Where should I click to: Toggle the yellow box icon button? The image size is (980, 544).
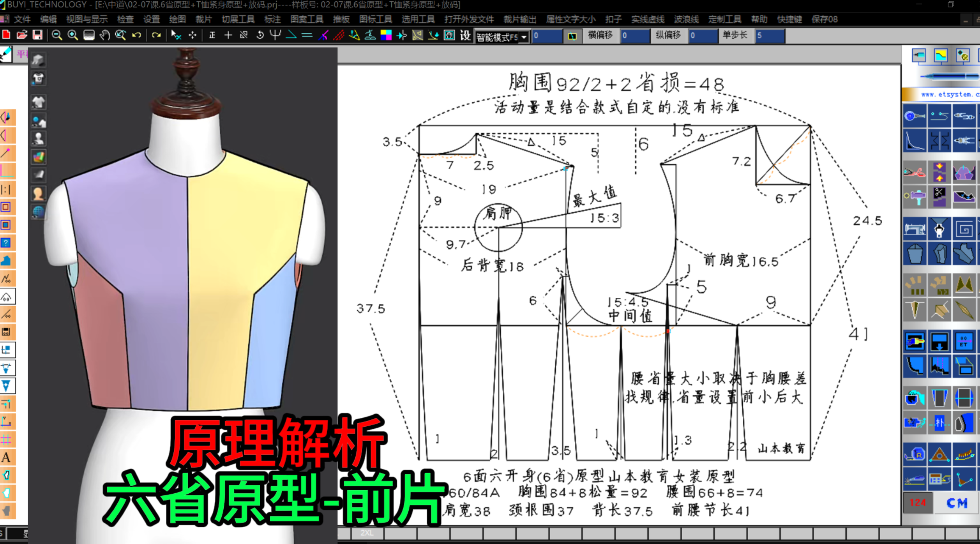[572, 36]
